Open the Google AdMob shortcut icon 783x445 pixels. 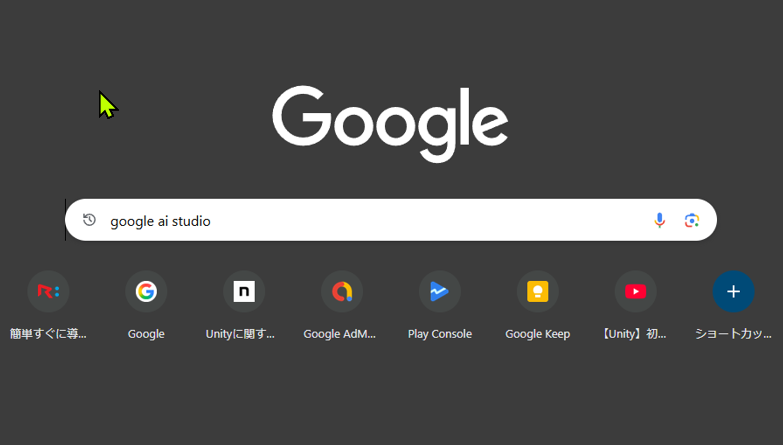click(342, 291)
